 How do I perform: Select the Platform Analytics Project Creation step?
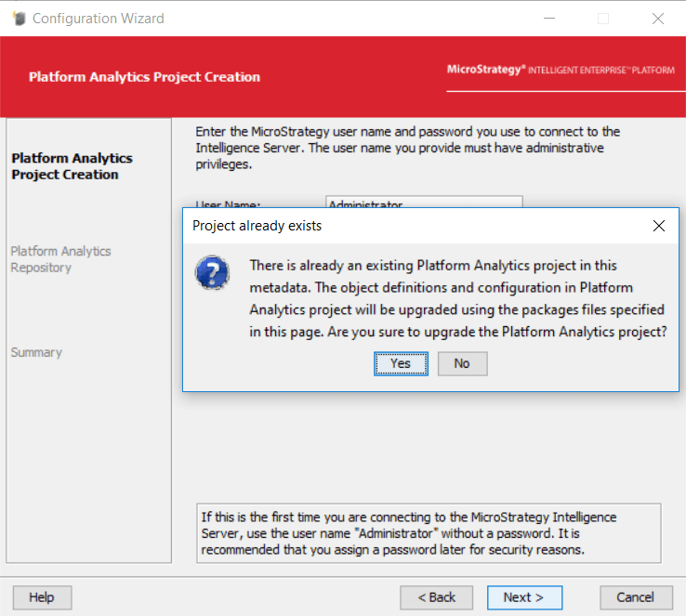tap(72, 166)
